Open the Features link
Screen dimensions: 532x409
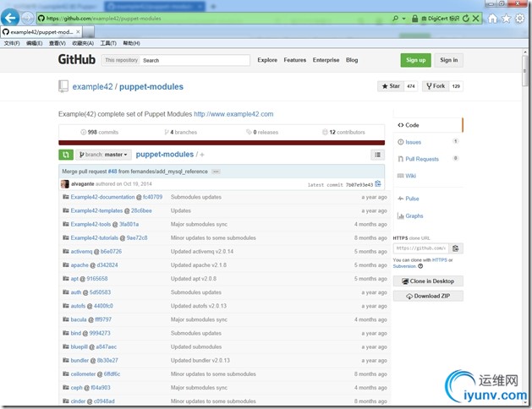(295, 60)
